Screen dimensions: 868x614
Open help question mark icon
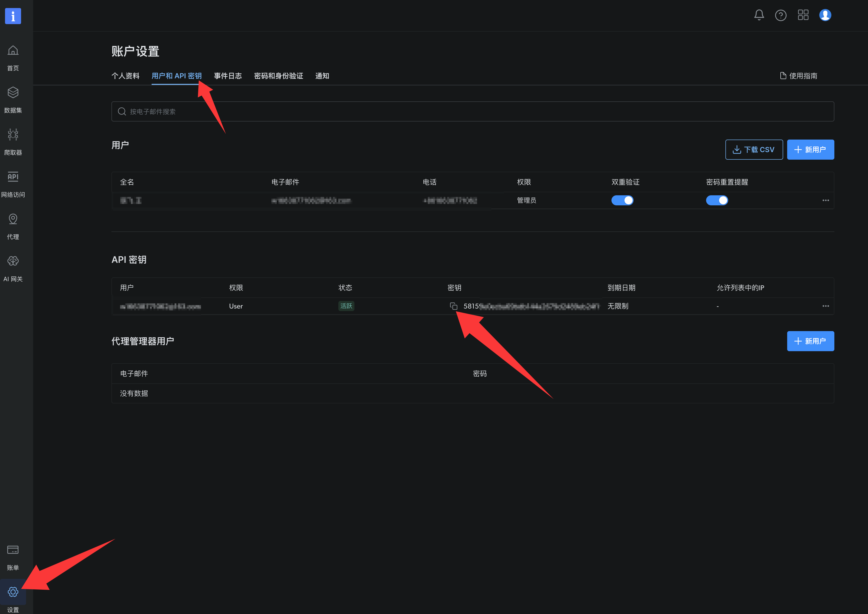pyautogui.click(x=780, y=15)
